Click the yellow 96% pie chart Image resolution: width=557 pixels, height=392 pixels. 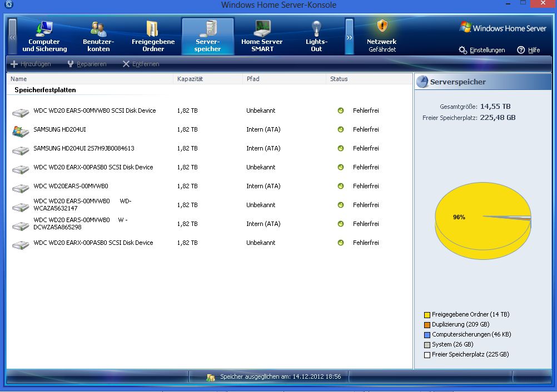point(483,220)
